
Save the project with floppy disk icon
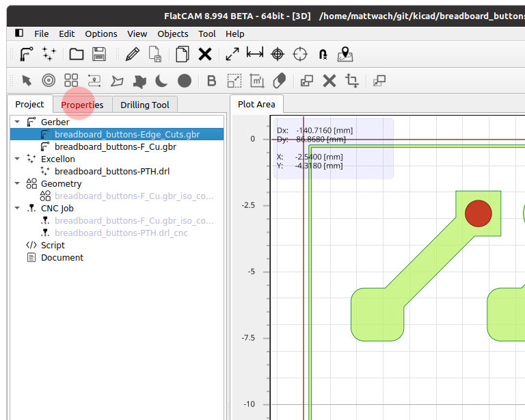pyautogui.click(x=99, y=54)
